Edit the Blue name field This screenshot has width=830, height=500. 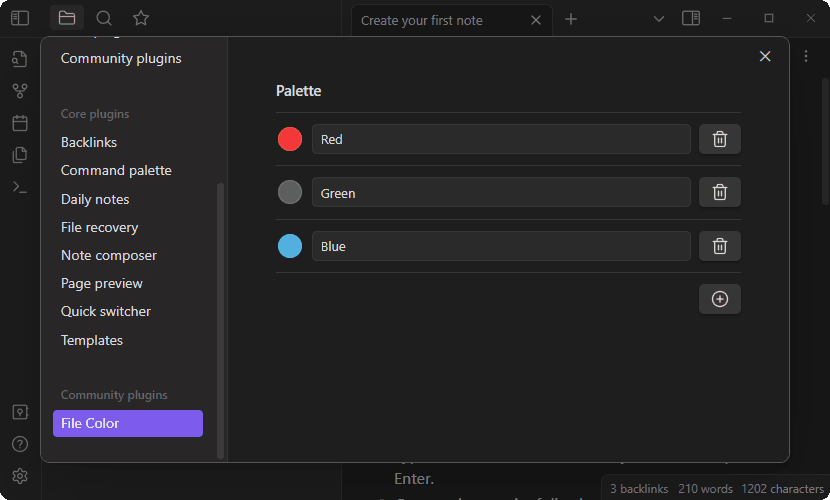[x=501, y=246]
